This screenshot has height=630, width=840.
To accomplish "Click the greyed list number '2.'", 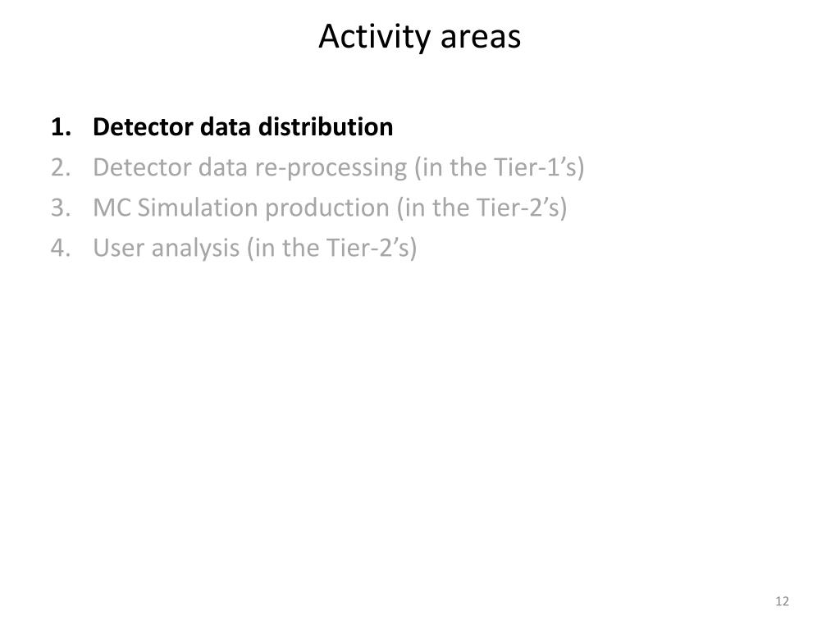I will tap(61, 167).
